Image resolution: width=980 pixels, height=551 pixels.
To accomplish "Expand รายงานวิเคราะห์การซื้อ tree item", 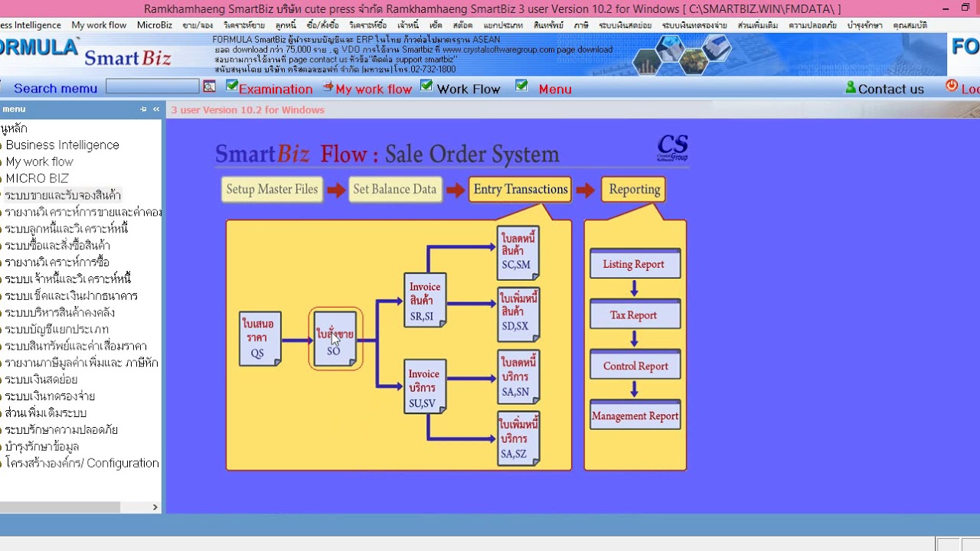I will tap(57, 262).
